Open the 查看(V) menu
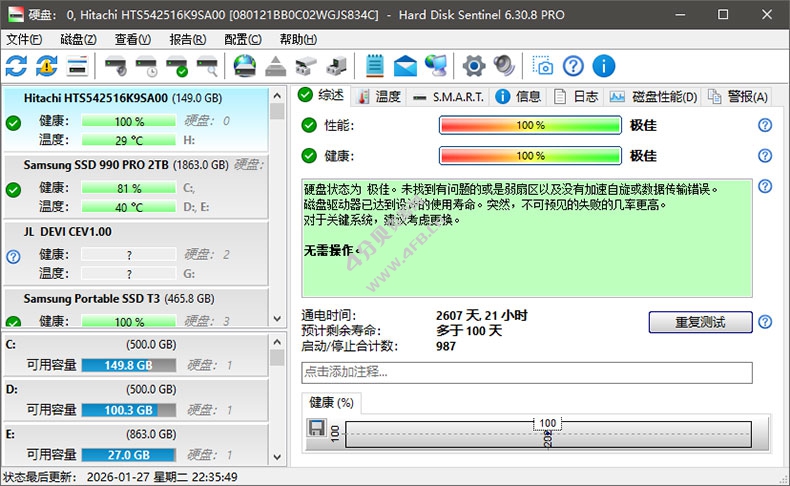Image resolution: width=790 pixels, height=486 pixels. [x=133, y=39]
